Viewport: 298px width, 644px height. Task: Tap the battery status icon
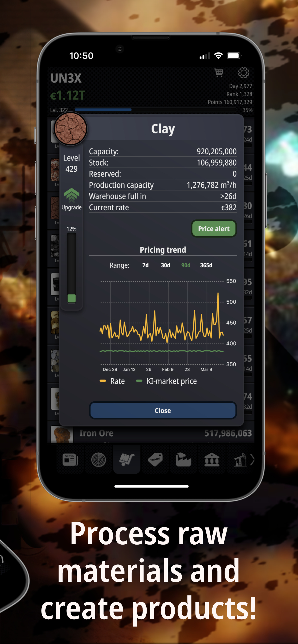234,56
